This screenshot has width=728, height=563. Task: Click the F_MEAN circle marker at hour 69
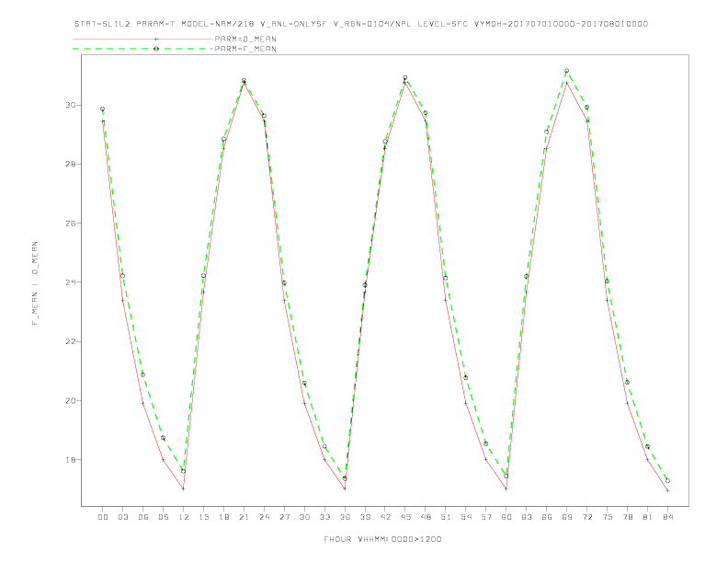tap(566, 71)
